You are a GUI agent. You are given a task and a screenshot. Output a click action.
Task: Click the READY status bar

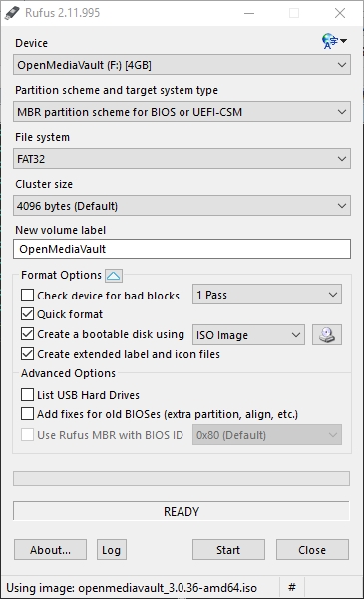click(182, 511)
